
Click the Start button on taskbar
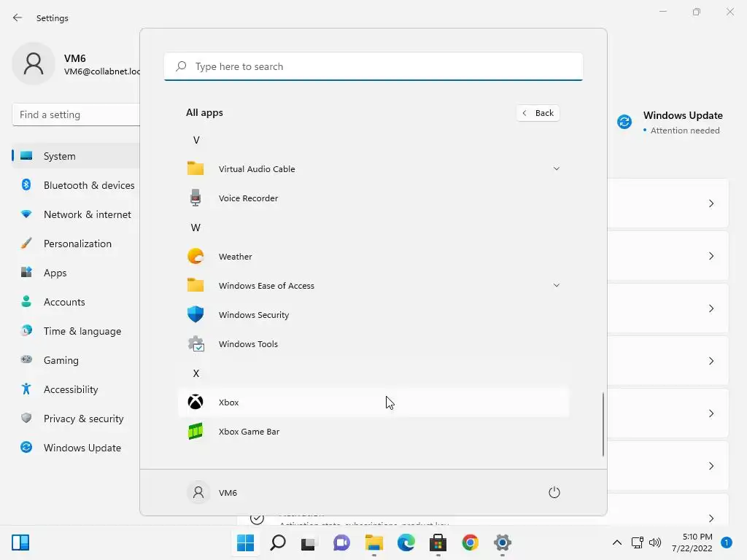pos(245,542)
